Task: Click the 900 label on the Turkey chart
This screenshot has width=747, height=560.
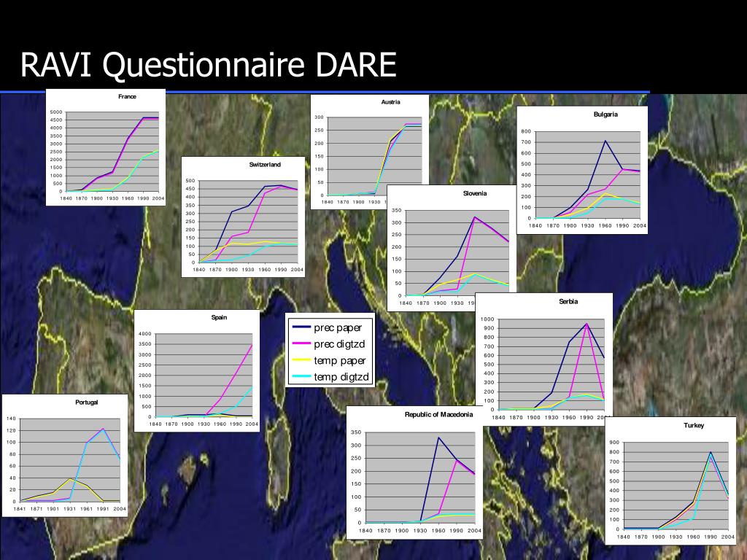Action: [614, 443]
